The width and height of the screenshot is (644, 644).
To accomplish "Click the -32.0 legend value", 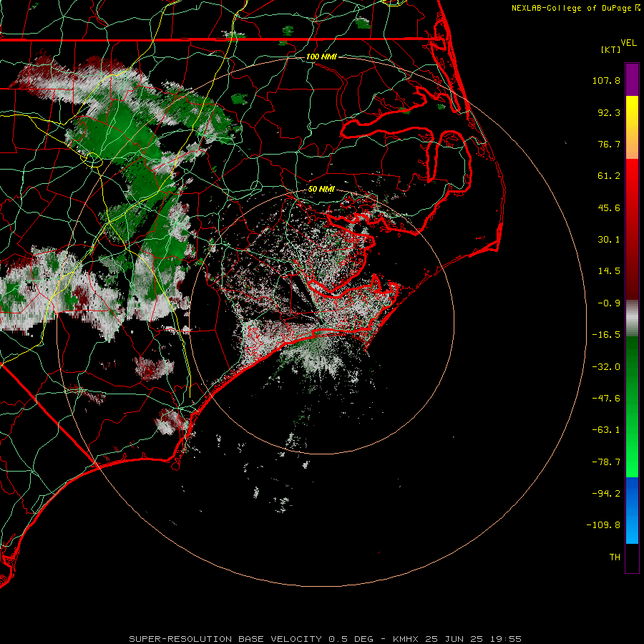I will [x=606, y=367].
